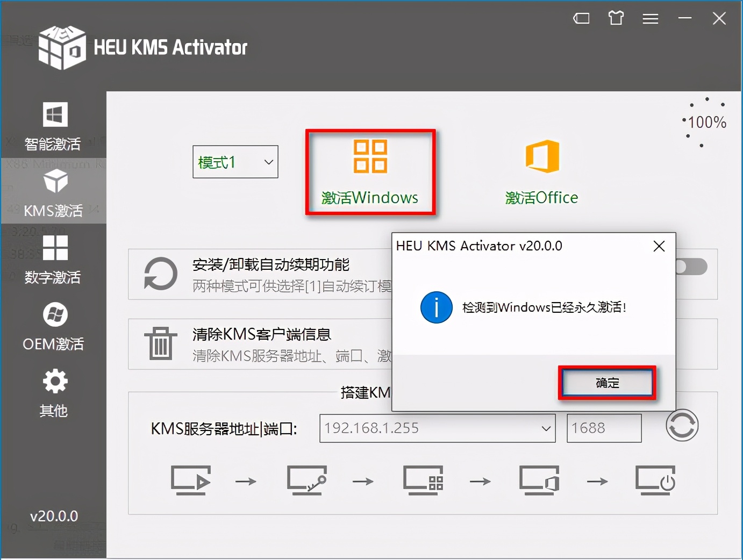The image size is (743, 560).
Task: Click the 清除KMS客户端信息 heading
Action: 262,334
